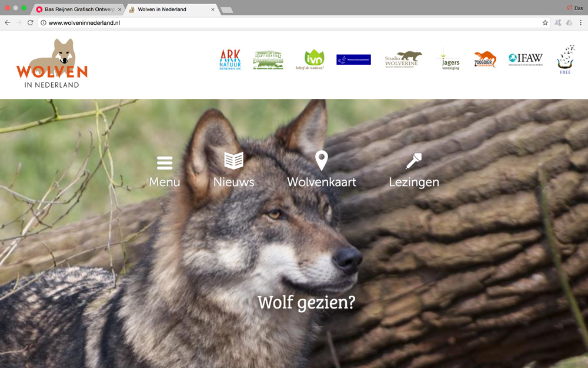588x368 pixels.
Task: Select the Wolven in Nederland tab
Action: tap(171, 9)
